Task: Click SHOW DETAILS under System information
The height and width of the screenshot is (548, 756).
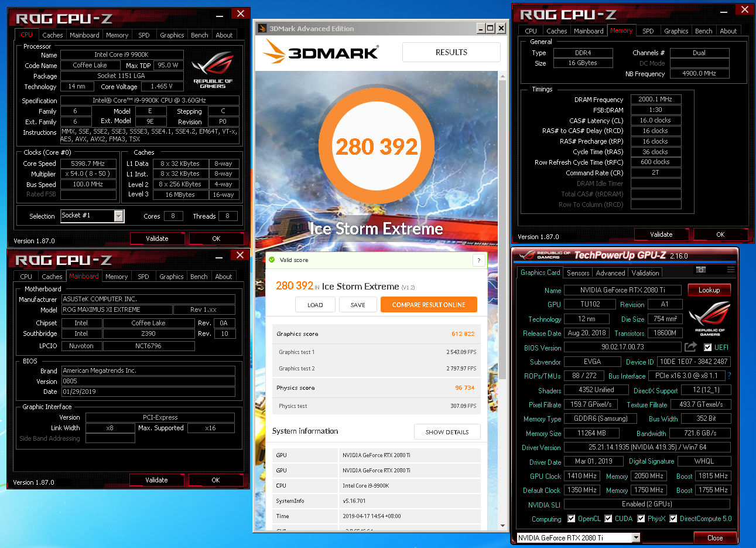Action: coord(447,432)
